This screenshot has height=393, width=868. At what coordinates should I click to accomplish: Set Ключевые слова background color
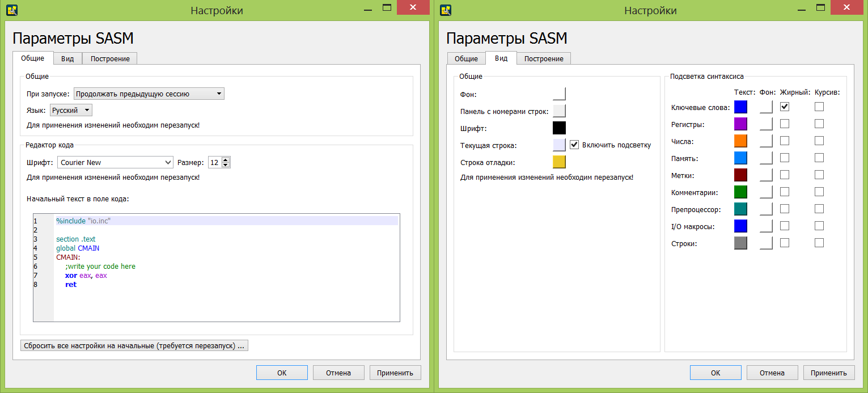[766, 107]
